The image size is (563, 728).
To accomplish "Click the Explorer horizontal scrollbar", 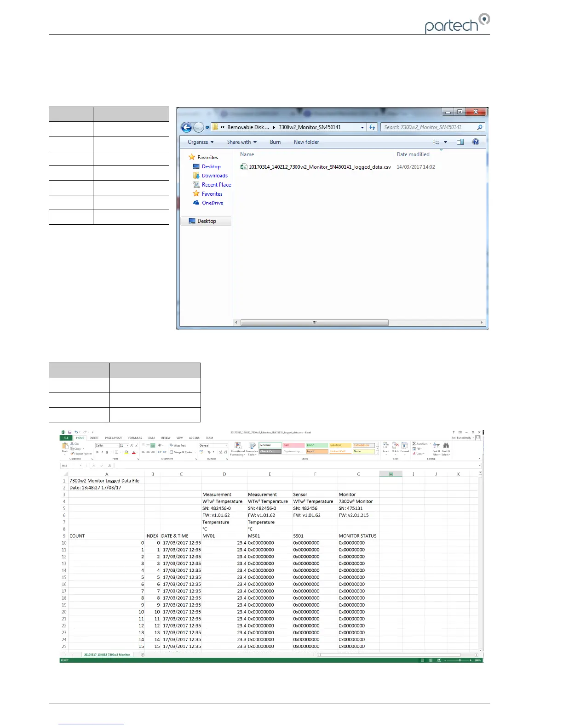I will [315, 323].
